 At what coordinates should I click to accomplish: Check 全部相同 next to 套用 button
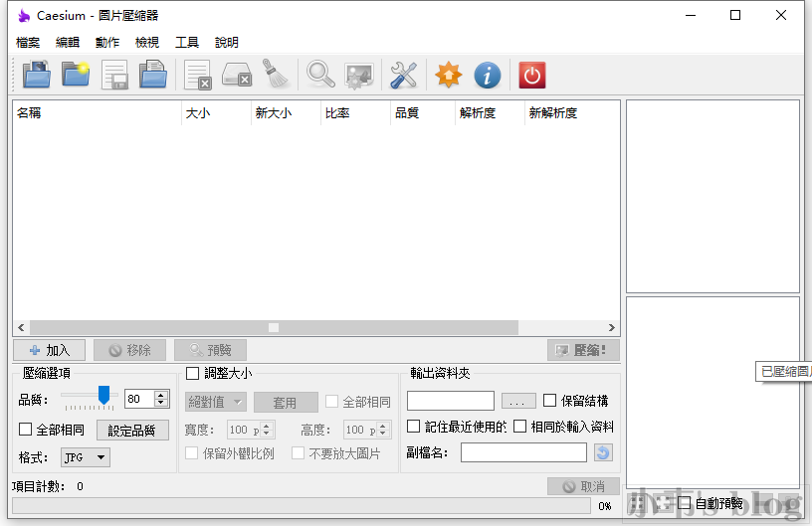coord(332,402)
